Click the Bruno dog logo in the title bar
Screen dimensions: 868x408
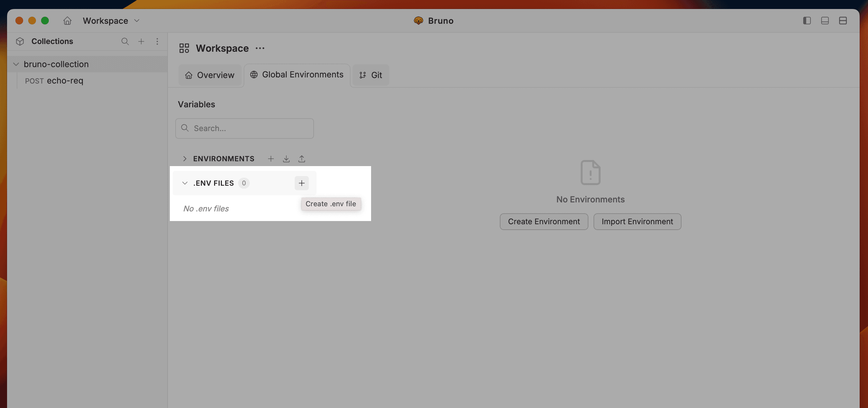coord(418,21)
